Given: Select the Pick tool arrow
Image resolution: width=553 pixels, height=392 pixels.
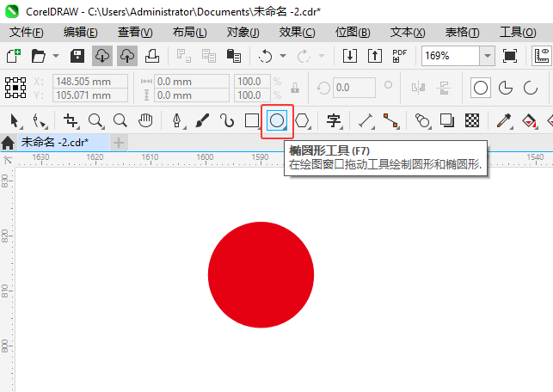Looking at the screenshot, I should click(x=15, y=121).
